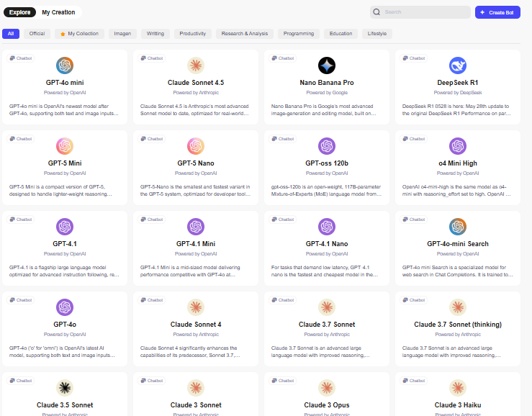Click the GPT-oss 120b purple icon
532x416 pixels.
pos(327,146)
